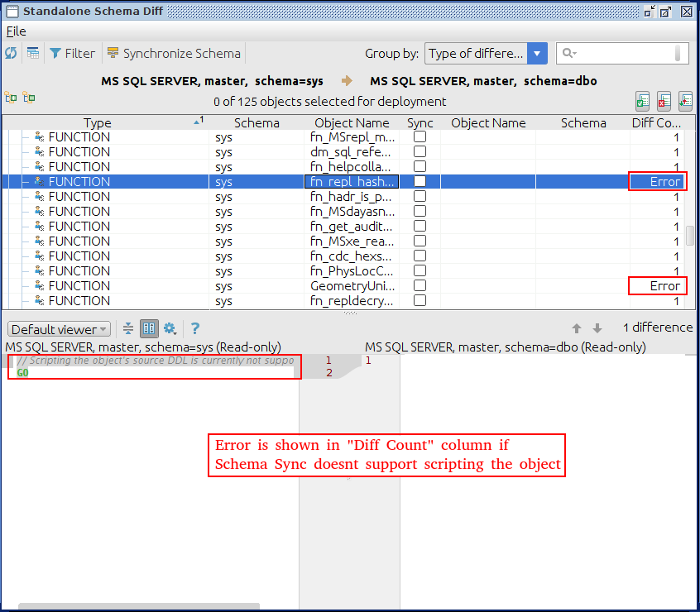Click the GO line in source pane

pyautogui.click(x=22, y=373)
